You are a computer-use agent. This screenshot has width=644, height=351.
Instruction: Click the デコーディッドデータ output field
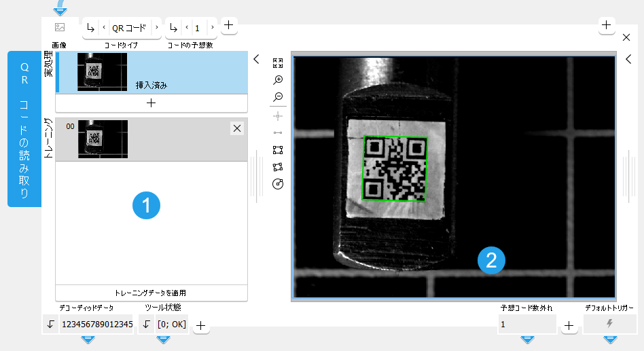coord(97,325)
